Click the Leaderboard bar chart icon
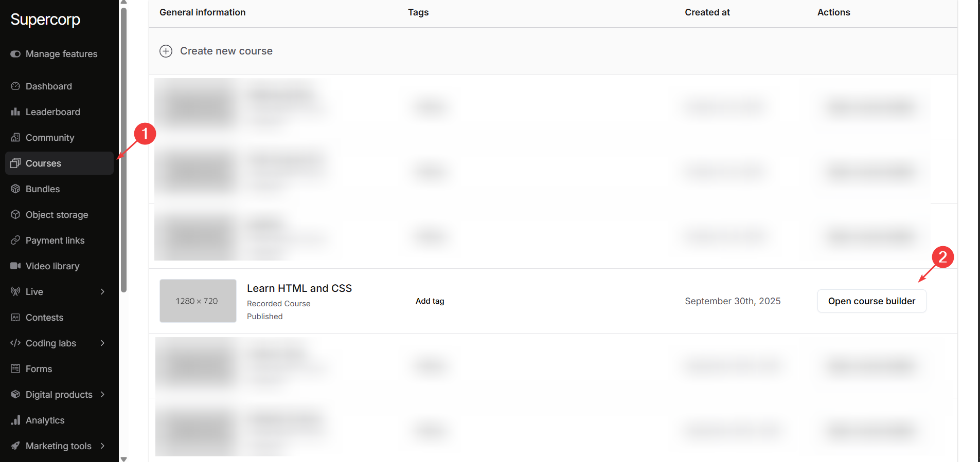 [x=15, y=112]
